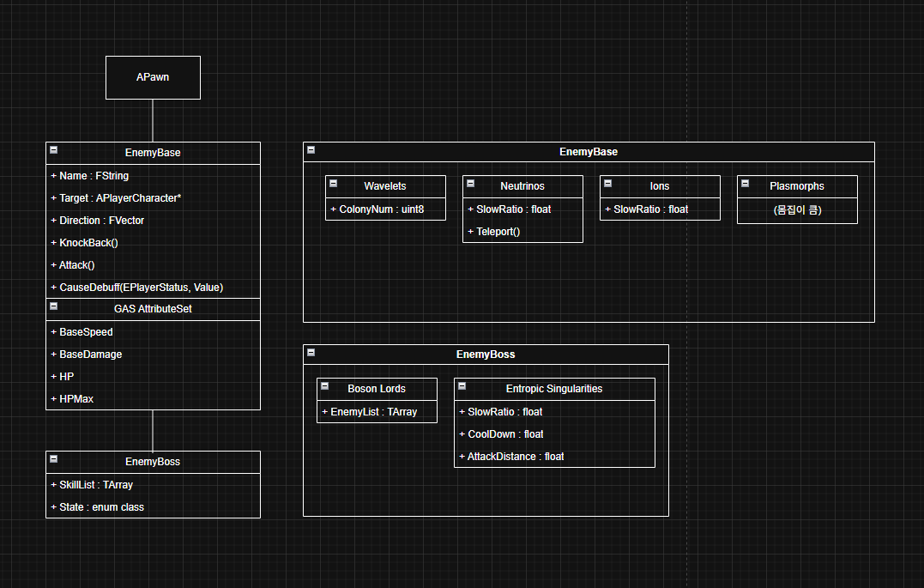Select the HPMax attribute row
924x588 pixels.
(154, 399)
